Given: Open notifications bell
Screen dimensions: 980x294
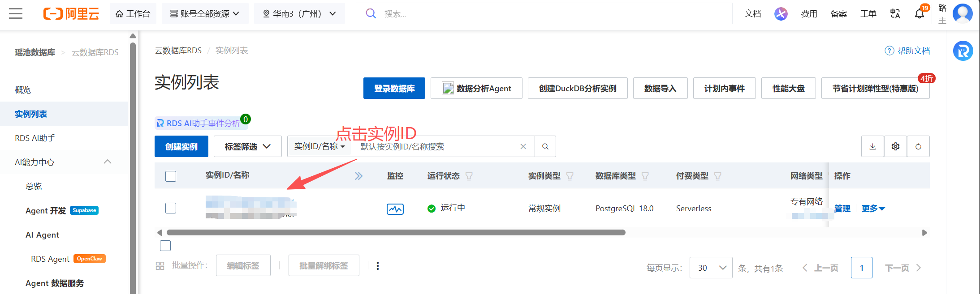Looking at the screenshot, I should (920, 14).
